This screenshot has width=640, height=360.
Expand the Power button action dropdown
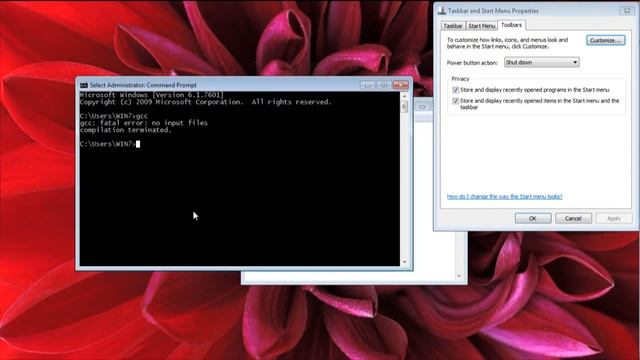pyautogui.click(x=542, y=62)
